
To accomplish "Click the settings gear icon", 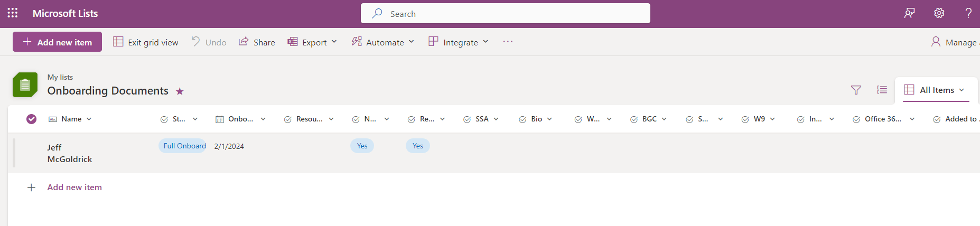I will [x=939, y=13].
